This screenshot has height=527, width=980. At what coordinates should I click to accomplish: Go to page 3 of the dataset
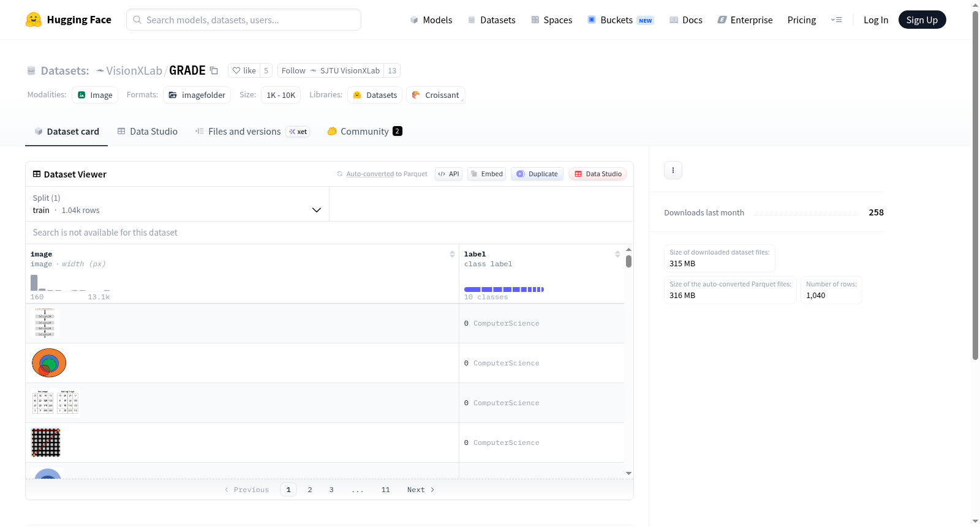(x=331, y=490)
